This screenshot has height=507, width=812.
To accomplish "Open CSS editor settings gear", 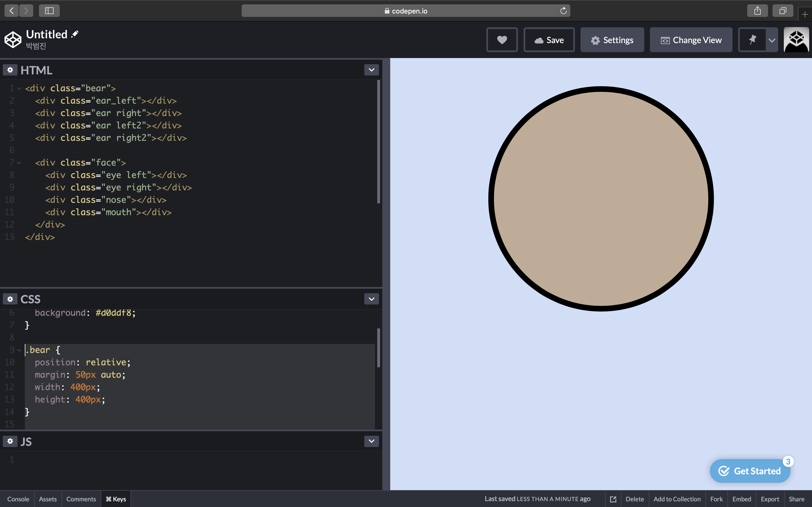I will pos(10,299).
